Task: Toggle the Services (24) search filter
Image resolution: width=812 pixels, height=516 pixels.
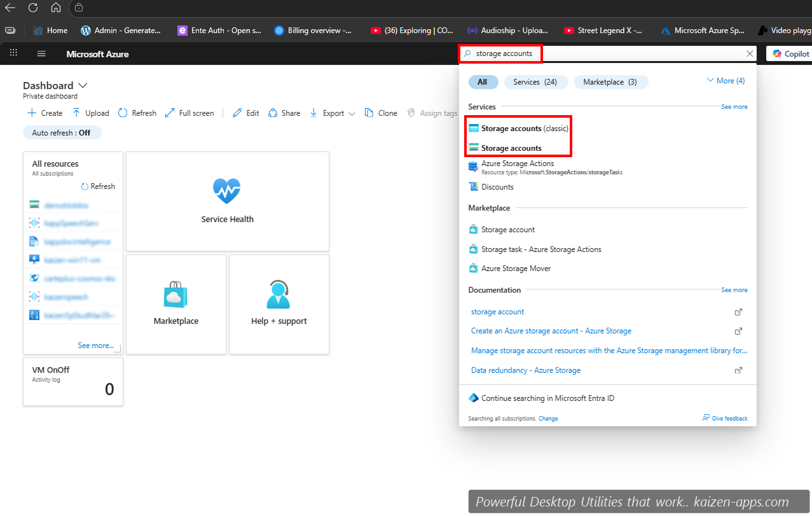Action: (536, 81)
